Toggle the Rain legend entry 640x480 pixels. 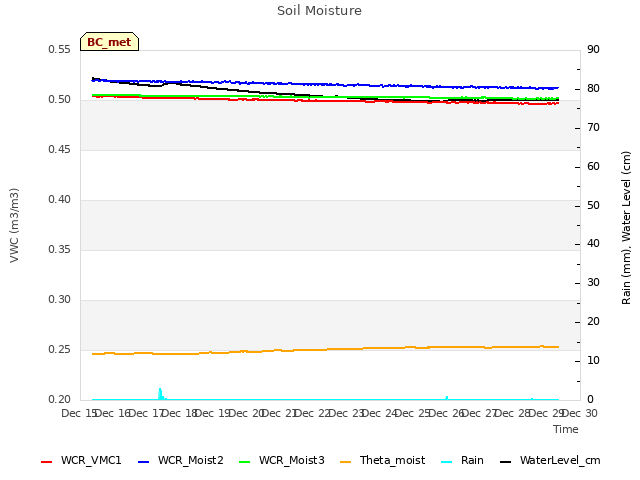[x=463, y=461]
